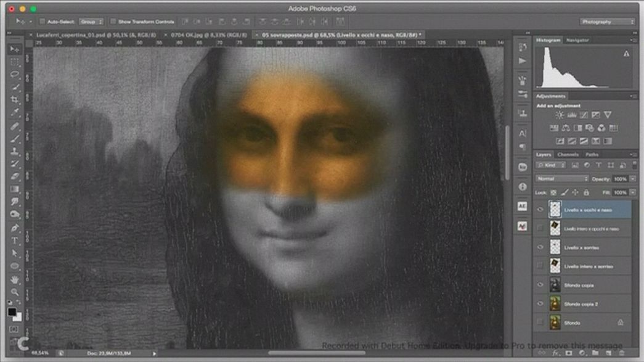Select the Eraser tool
Screen dimensions: 644x362
click(x=15, y=176)
